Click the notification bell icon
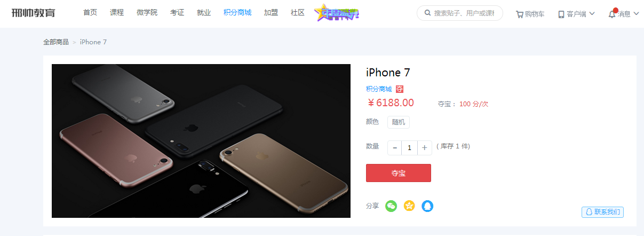Image resolution: width=644 pixels, height=236 pixels. point(613,14)
